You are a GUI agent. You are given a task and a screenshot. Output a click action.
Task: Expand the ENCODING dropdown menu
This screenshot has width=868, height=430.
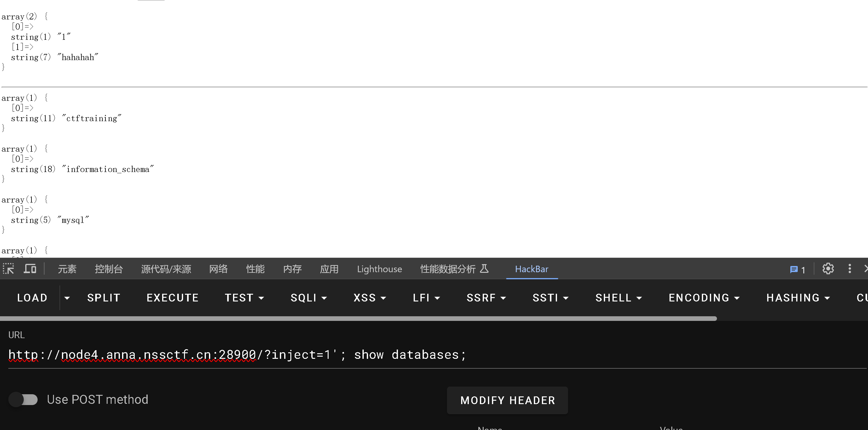[x=704, y=298]
